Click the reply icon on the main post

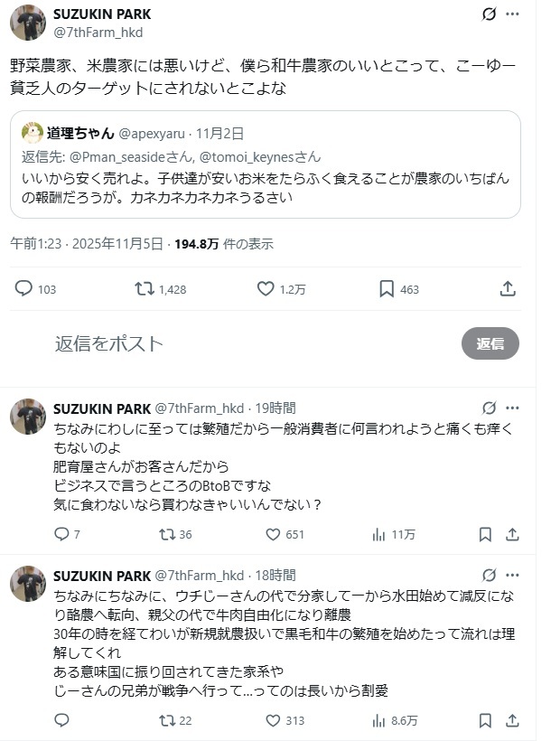(24, 289)
